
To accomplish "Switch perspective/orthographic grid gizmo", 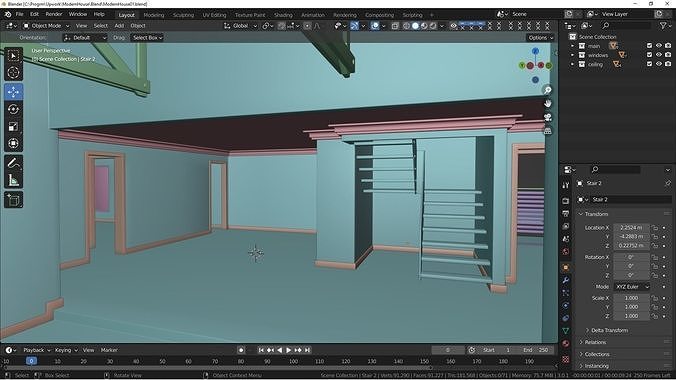I will click(548, 131).
